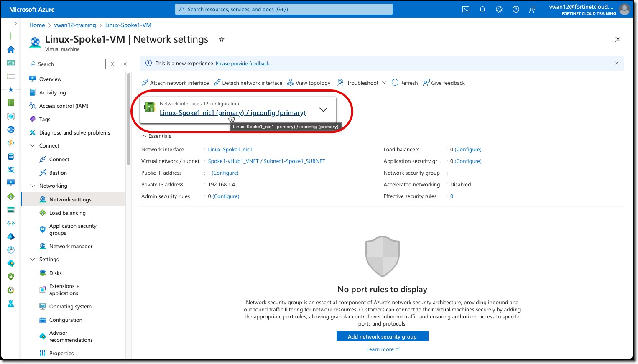Open the All resources grid icon

(x=11, y=103)
